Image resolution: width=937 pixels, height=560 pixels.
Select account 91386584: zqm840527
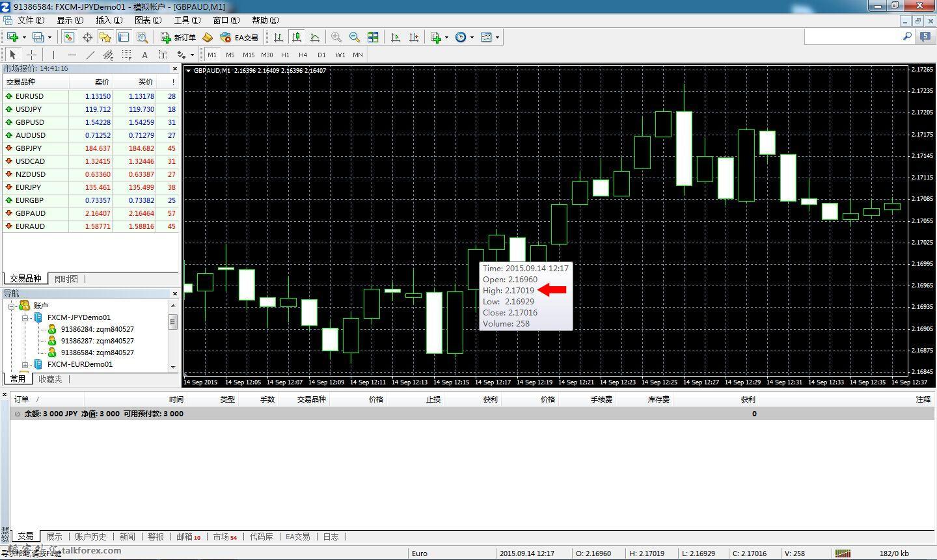pos(97,353)
